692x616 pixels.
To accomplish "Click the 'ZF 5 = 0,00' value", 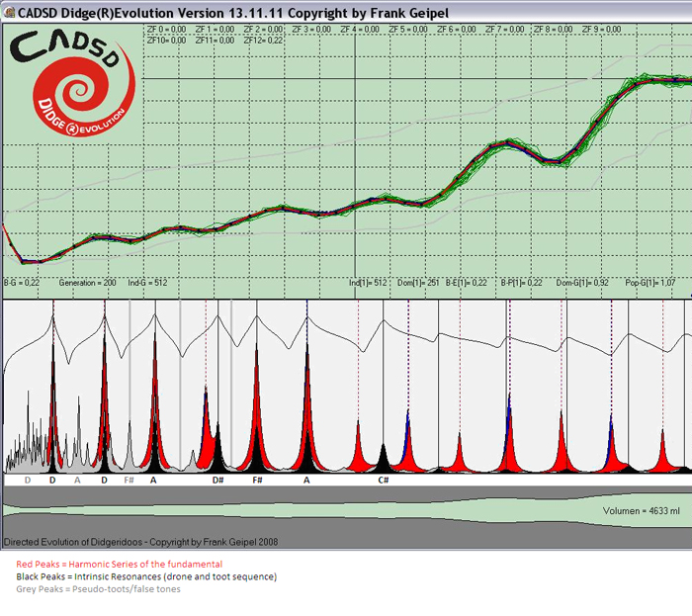I will (x=408, y=30).
